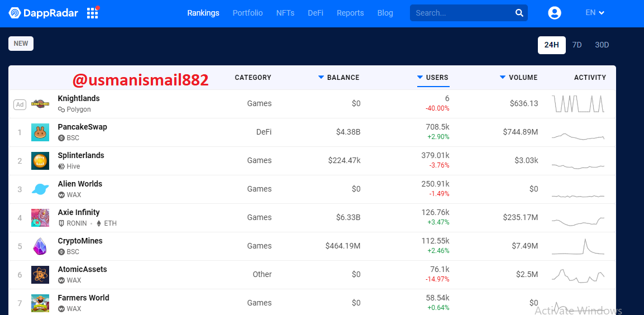Click the WAX icon under Farmers World

(61, 308)
